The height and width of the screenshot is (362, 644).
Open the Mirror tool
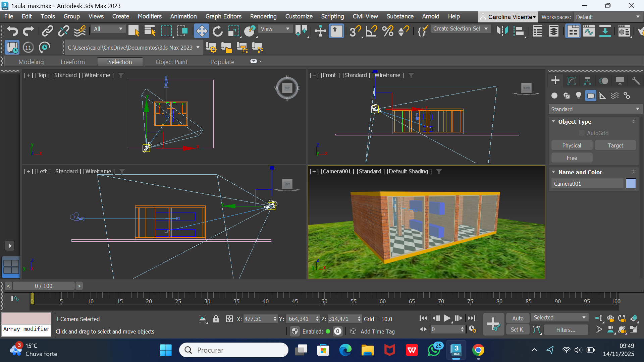click(502, 31)
